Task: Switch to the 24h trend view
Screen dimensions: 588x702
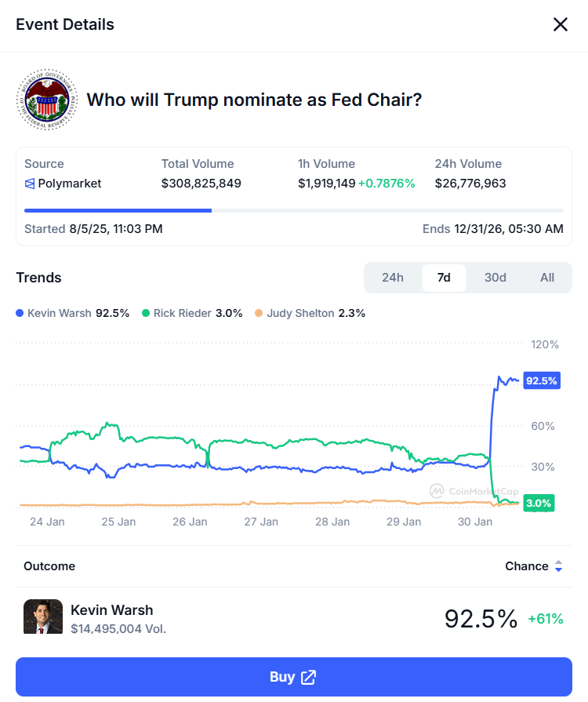Action: pos(393,278)
